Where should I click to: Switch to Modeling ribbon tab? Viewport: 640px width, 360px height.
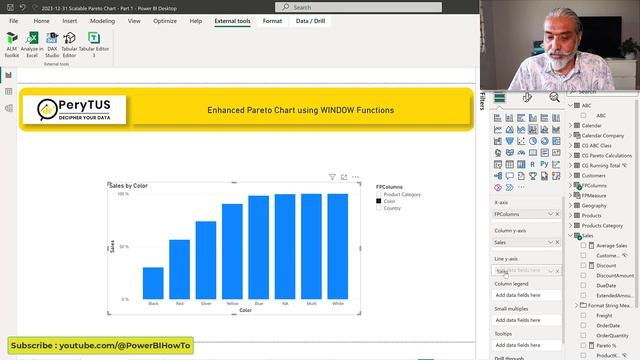tap(102, 21)
